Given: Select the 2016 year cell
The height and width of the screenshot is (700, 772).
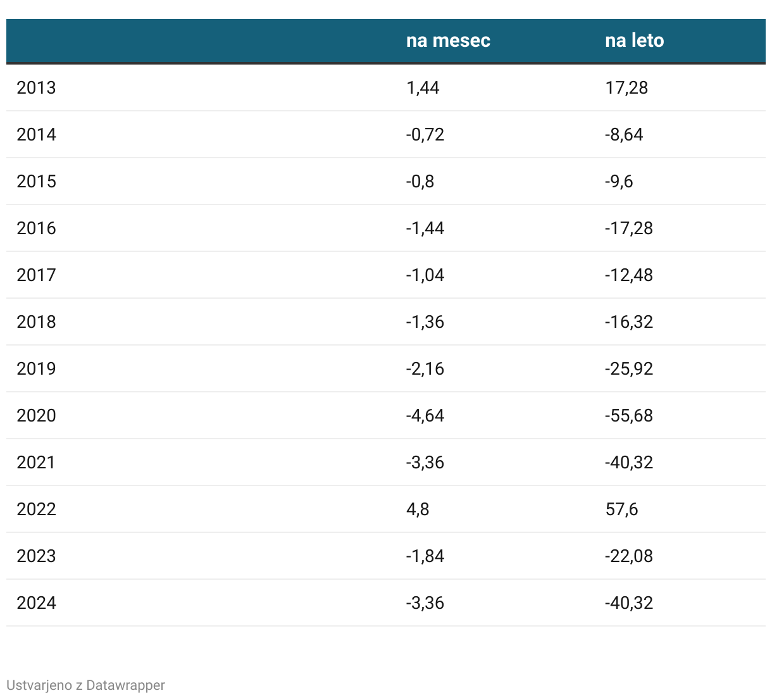Looking at the screenshot, I should (36, 228).
